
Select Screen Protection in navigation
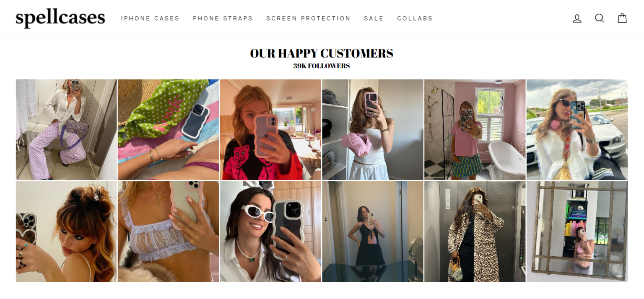(x=308, y=18)
